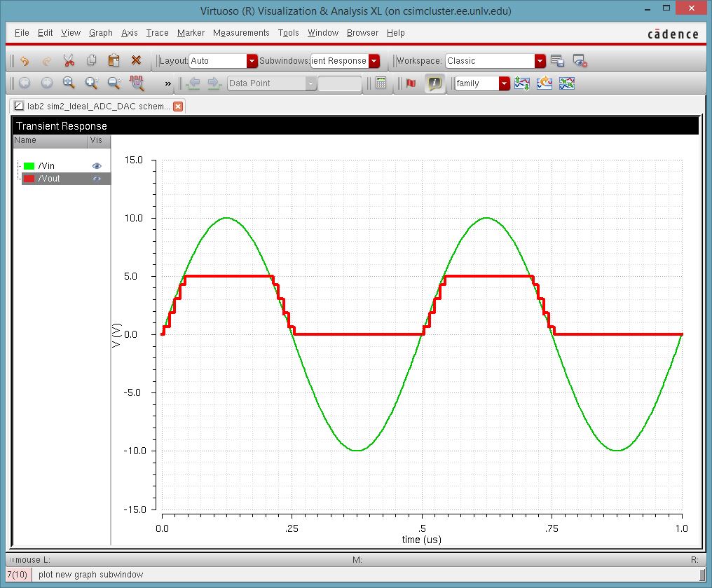The width and height of the screenshot is (712, 588).
Task: Open the Workspace dropdown showing Classic
Action: click(x=539, y=61)
